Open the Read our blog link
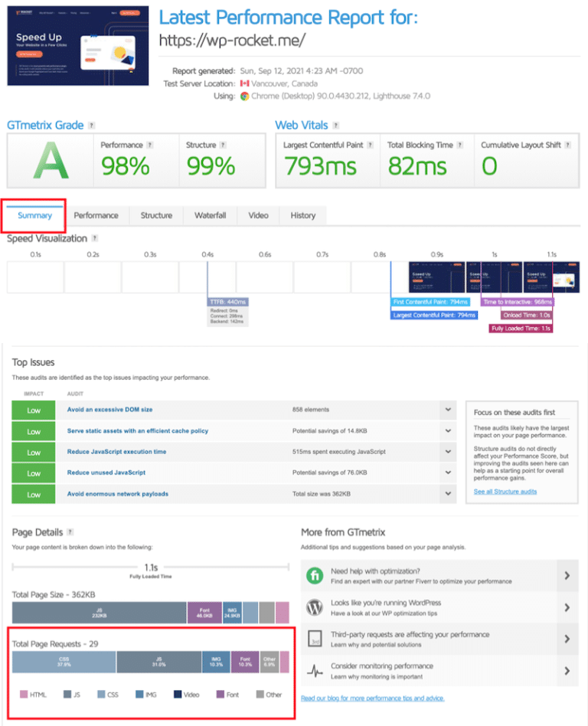Viewport: 588px width, 726px height. 373,698
